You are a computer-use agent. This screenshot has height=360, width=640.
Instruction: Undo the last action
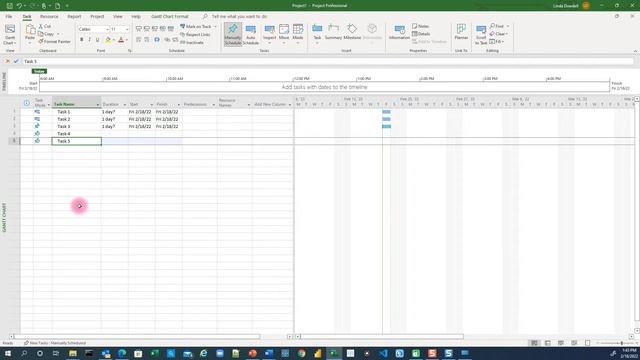(x=19, y=6)
